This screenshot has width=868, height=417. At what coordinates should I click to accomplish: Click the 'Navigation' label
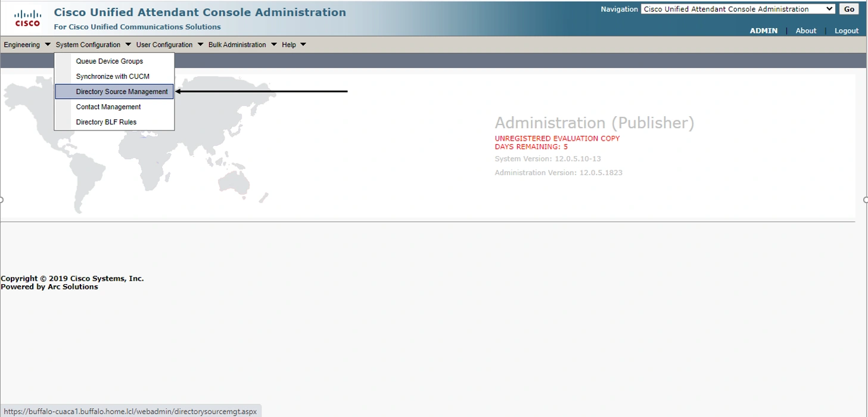(x=619, y=9)
